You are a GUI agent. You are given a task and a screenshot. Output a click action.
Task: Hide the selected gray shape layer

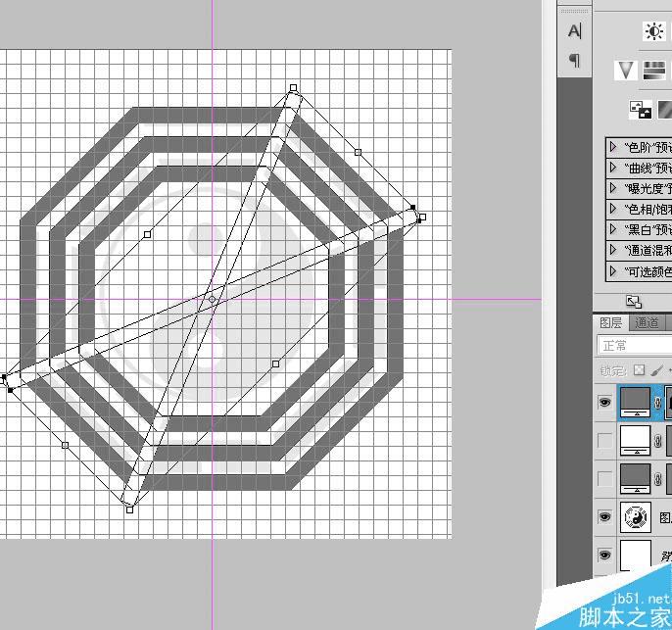click(x=604, y=402)
